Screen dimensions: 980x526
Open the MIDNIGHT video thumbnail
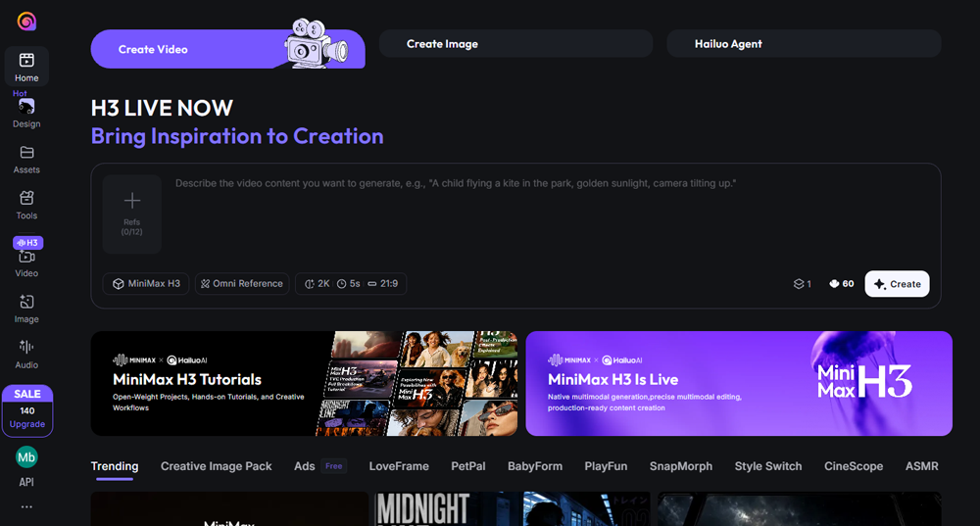point(512,508)
